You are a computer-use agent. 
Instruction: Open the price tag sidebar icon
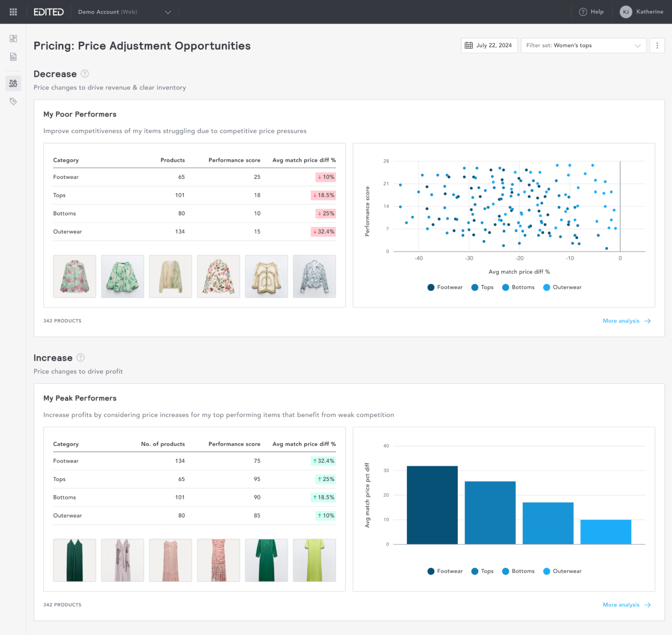click(x=13, y=102)
